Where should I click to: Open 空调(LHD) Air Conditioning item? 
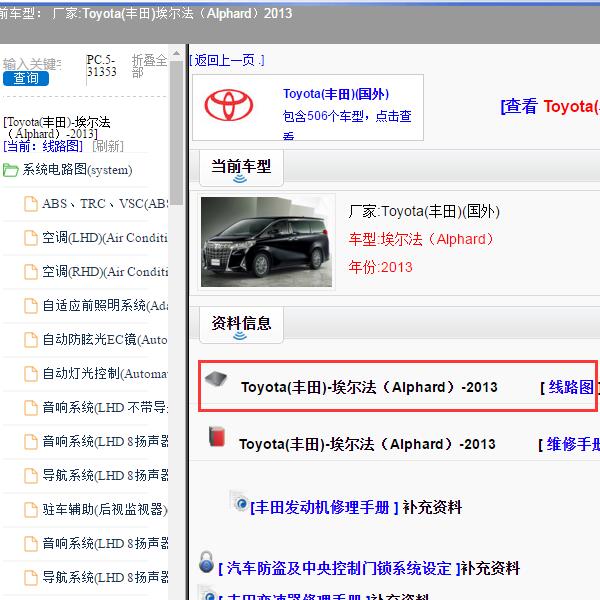(105, 238)
